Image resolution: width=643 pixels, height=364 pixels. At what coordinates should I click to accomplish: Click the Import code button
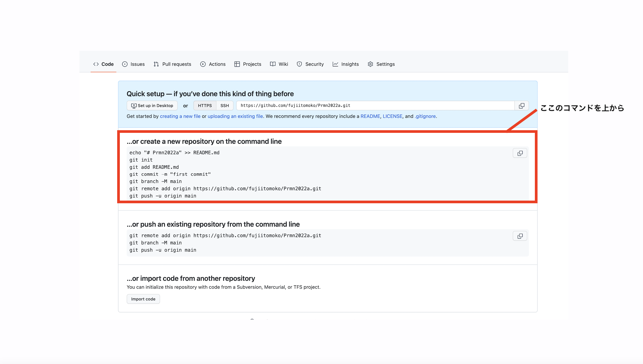tap(143, 299)
